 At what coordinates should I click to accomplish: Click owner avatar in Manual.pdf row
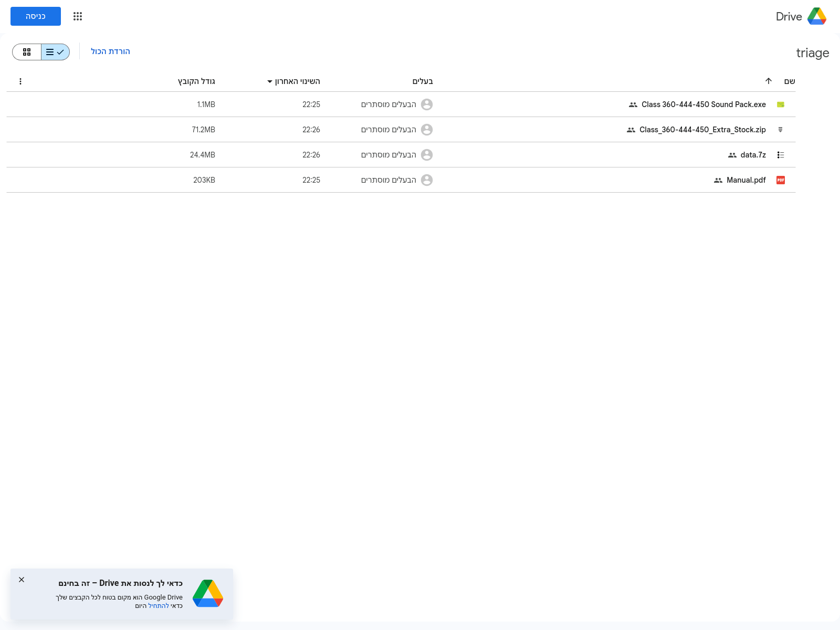click(427, 180)
